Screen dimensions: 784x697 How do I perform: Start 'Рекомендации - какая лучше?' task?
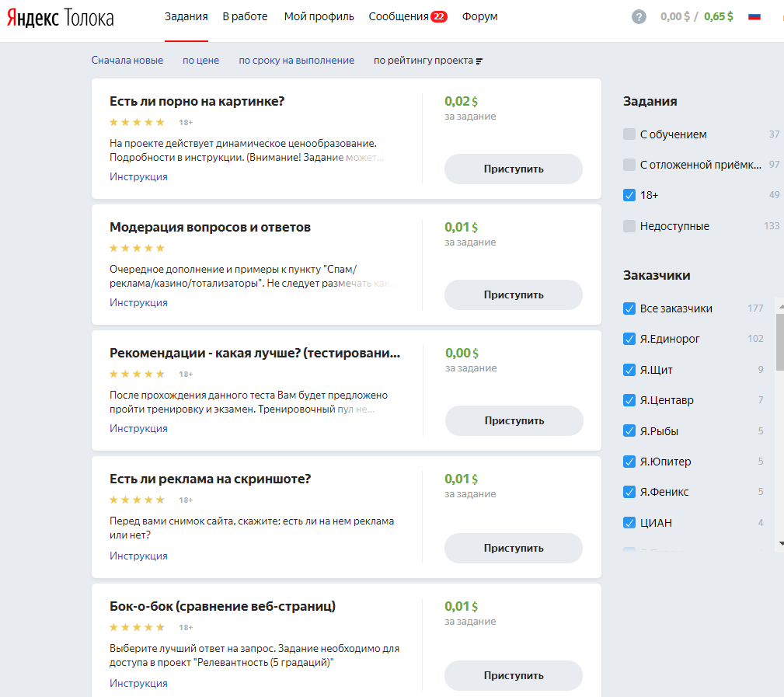514,420
